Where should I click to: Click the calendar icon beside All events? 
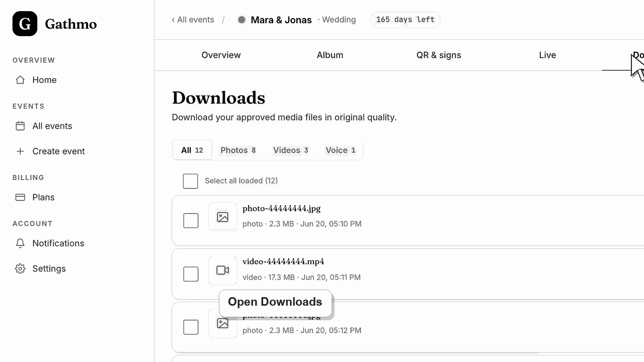pos(20,126)
